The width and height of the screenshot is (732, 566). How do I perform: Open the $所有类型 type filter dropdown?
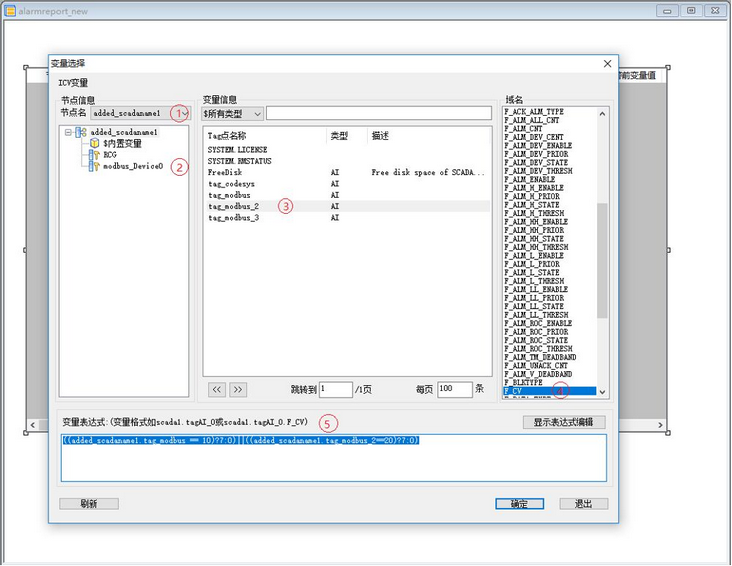[232, 113]
